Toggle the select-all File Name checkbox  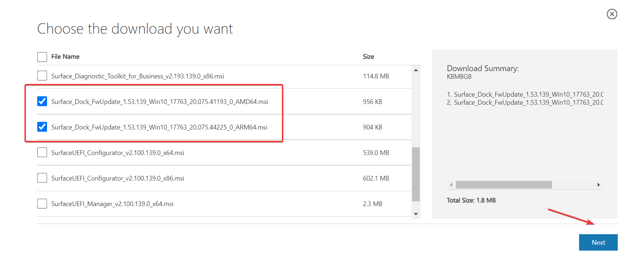[42, 57]
